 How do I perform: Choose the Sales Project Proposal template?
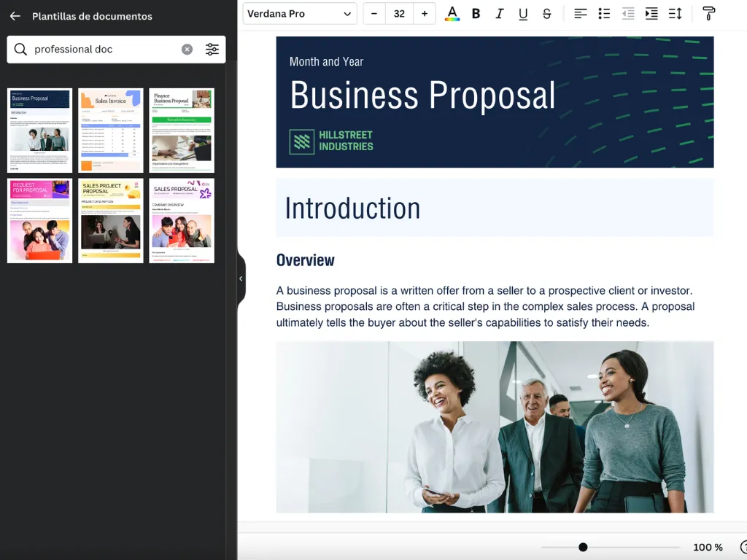[111, 221]
